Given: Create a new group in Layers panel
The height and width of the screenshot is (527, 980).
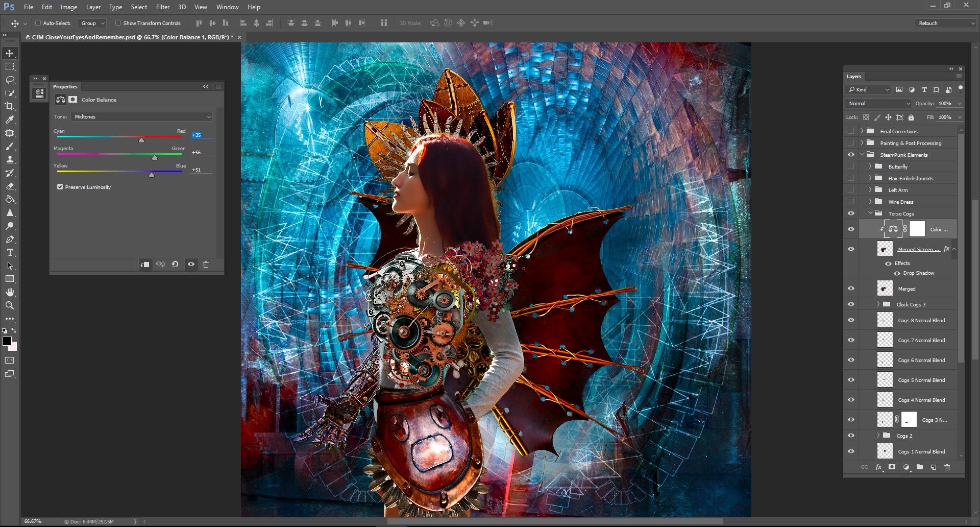Looking at the screenshot, I should point(919,467).
